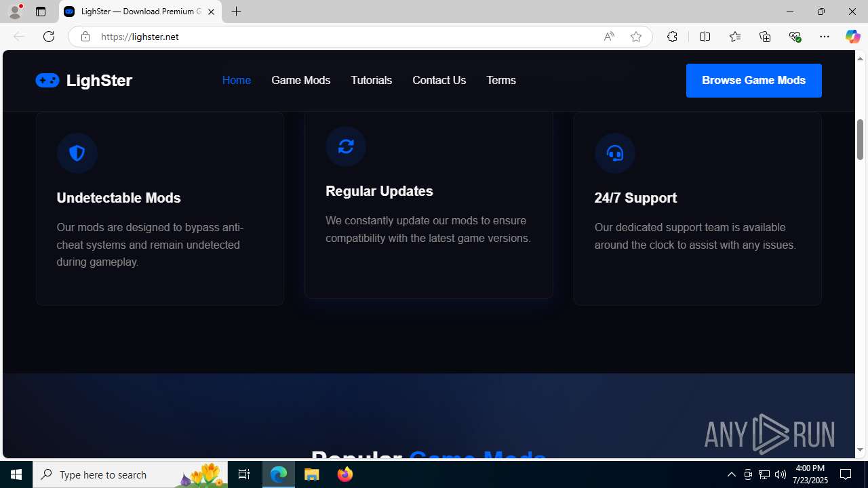Open Microsoft Edge taskbar icon

pos(279,474)
